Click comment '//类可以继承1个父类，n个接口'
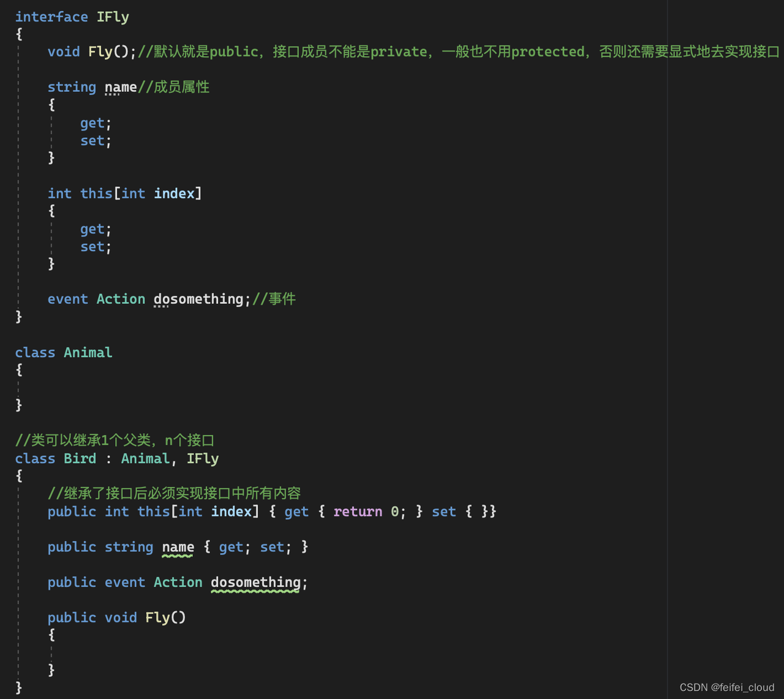The width and height of the screenshot is (784, 699). [115, 440]
